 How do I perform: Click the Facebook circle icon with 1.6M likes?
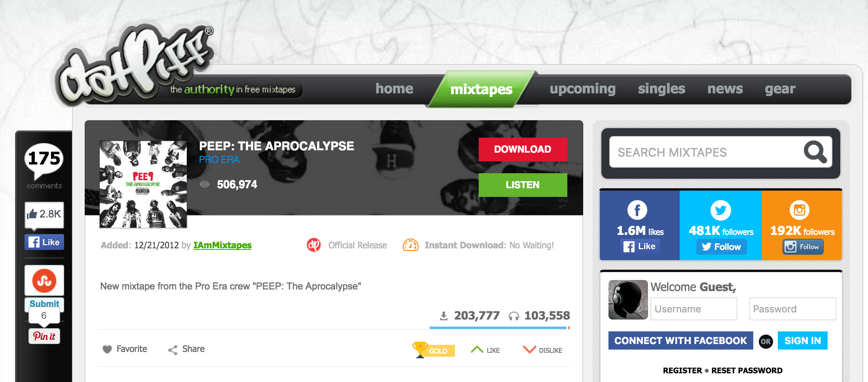tap(637, 210)
